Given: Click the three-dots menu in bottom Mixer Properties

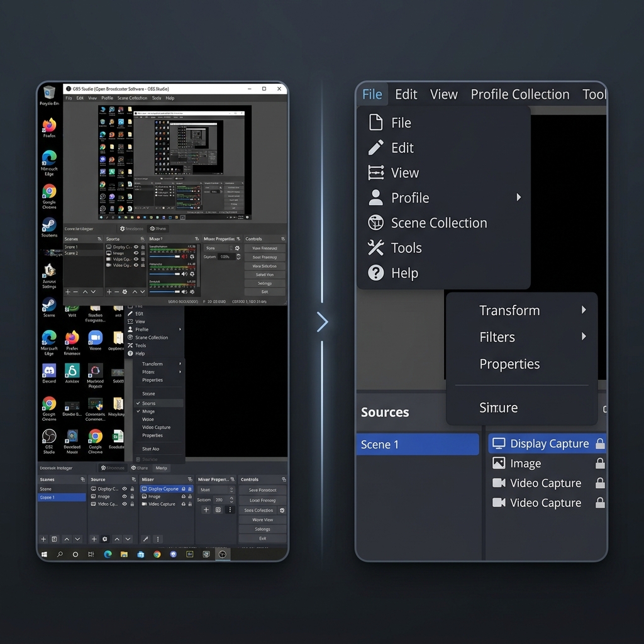Looking at the screenshot, I should (230, 509).
